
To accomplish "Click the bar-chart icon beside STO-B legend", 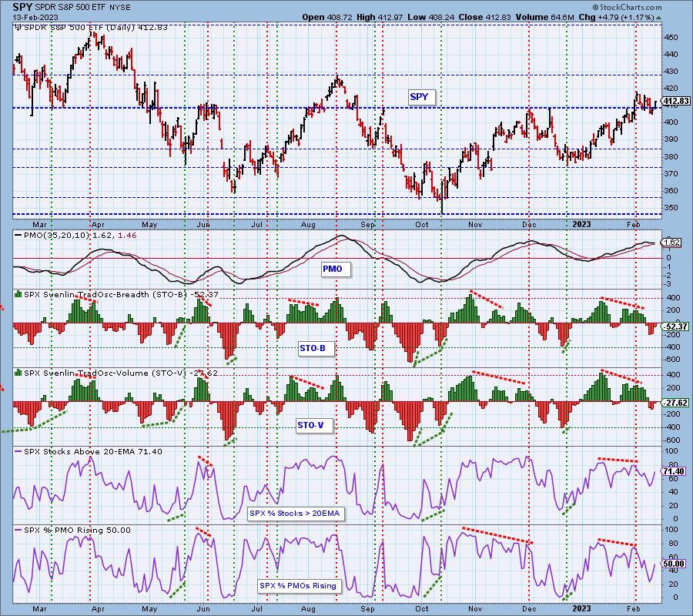I will click(18, 293).
